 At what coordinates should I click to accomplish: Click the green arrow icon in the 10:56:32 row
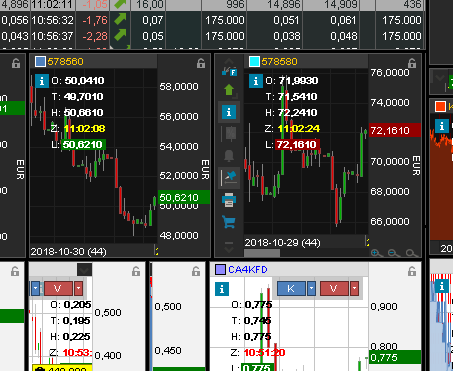120,19
